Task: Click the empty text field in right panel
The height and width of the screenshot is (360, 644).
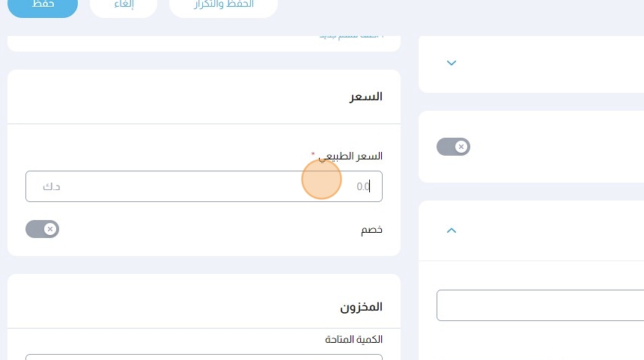Action: (x=539, y=305)
